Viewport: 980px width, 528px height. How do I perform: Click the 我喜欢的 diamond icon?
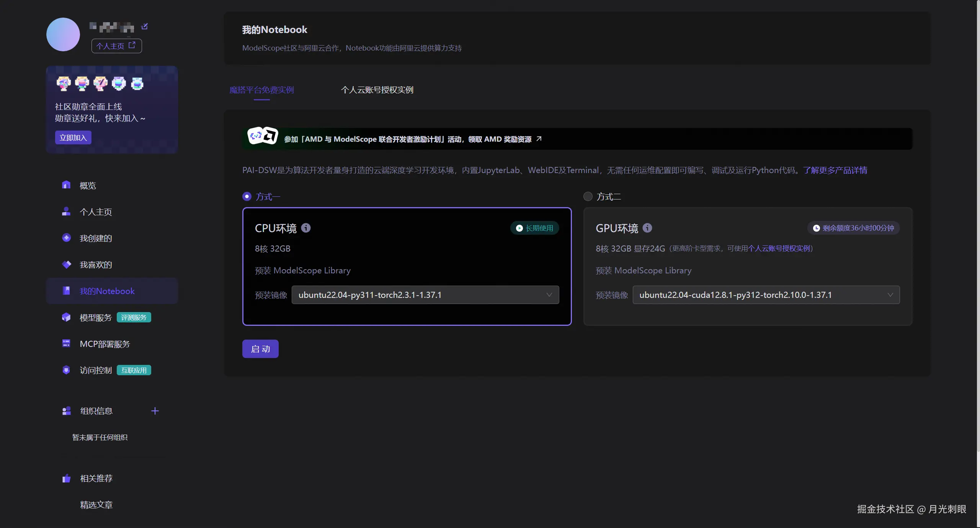pyautogui.click(x=66, y=264)
